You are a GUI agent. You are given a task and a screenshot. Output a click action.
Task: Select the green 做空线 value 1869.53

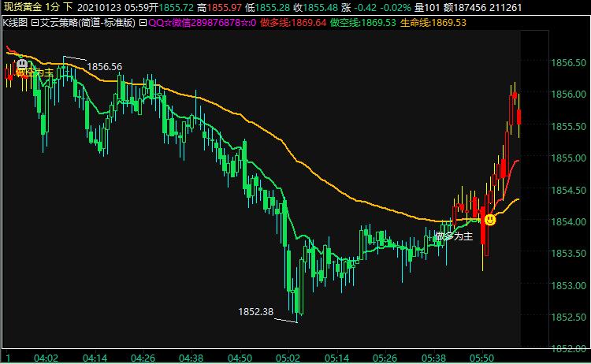[x=377, y=23]
